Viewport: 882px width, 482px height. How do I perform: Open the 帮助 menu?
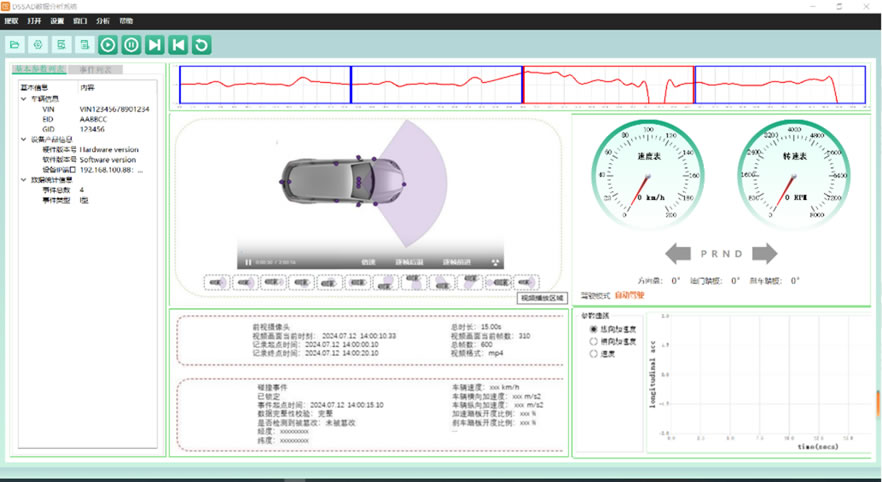coord(126,21)
